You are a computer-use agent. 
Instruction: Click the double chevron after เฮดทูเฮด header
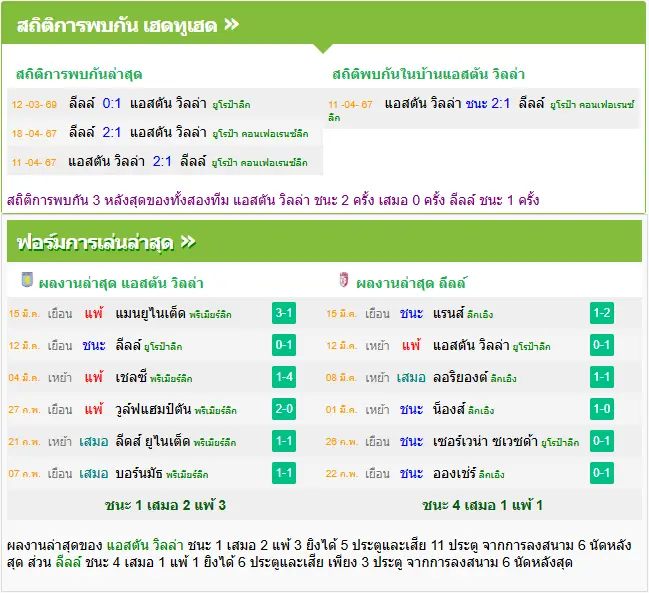(x=231, y=25)
